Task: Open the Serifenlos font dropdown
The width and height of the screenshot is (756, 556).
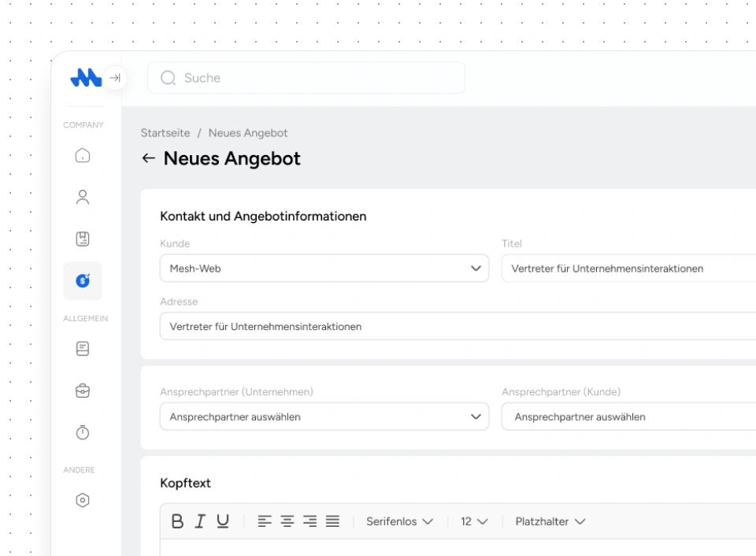Action: click(x=399, y=521)
